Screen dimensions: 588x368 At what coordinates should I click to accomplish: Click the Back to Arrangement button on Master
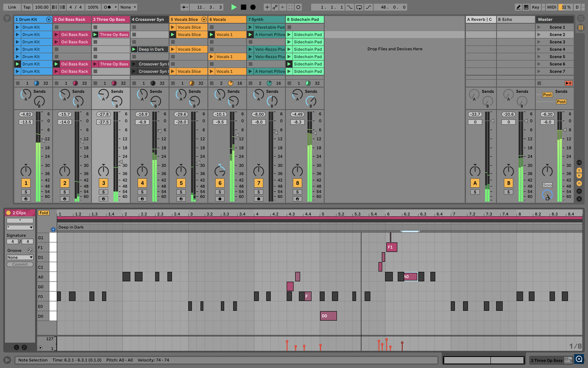[569, 83]
